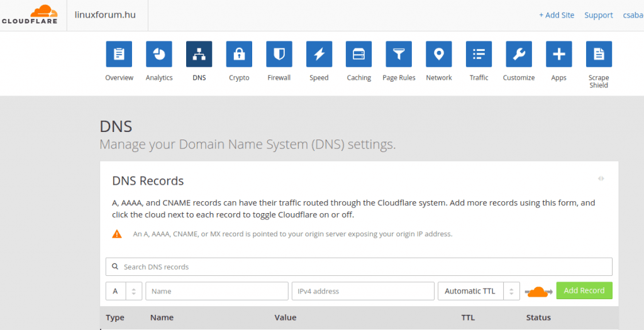Open the Speed lightning bolt icon
644x330 pixels.
(x=319, y=55)
